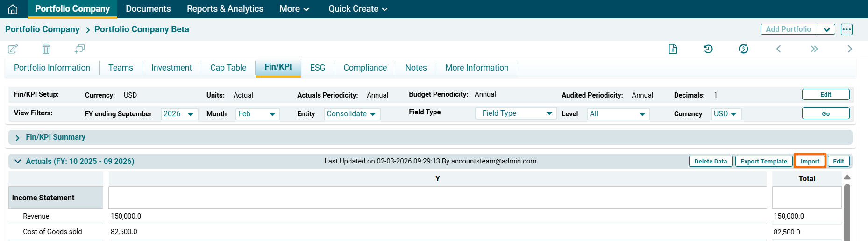Switch to the Cap Table tab

228,68
